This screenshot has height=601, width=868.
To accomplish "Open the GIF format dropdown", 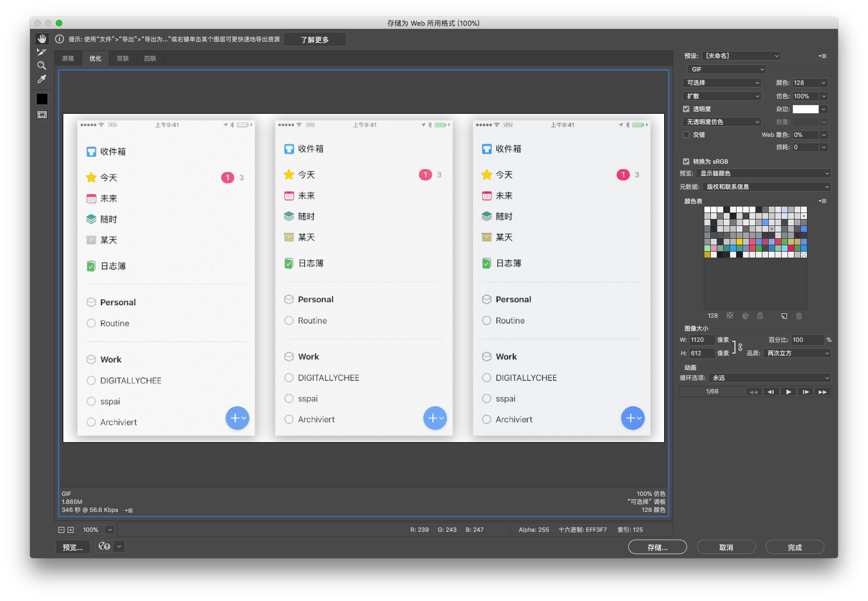I will pos(726,69).
